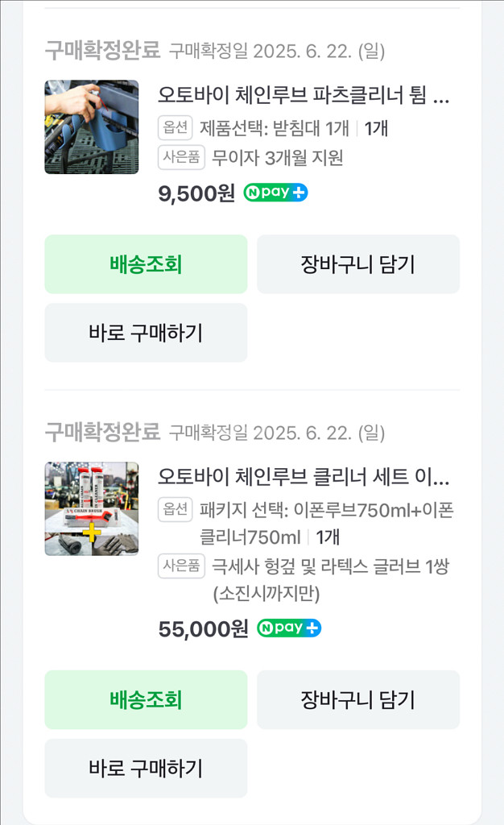
Task: Open the chain lube set product thumbnail
Action: coord(91,508)
